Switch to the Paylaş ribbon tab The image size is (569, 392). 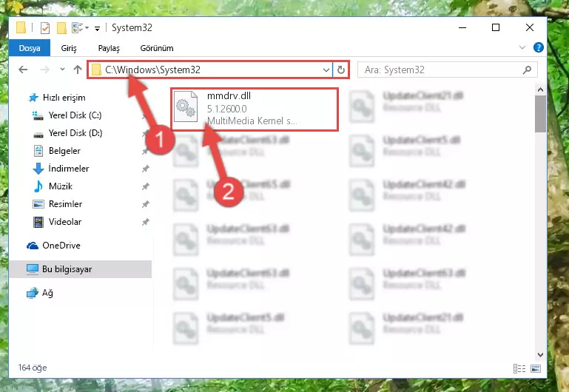click(109, 48)
